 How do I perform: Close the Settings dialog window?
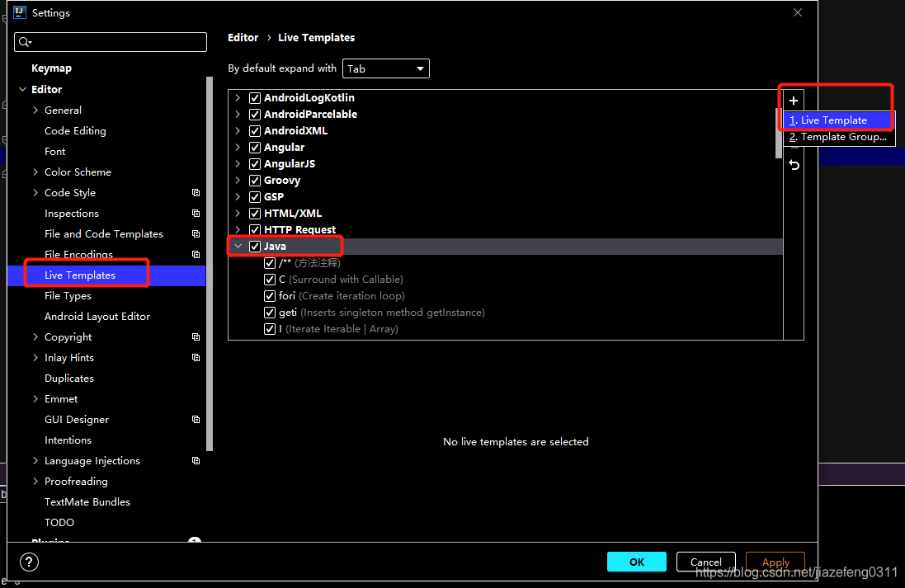coord(798,12)
